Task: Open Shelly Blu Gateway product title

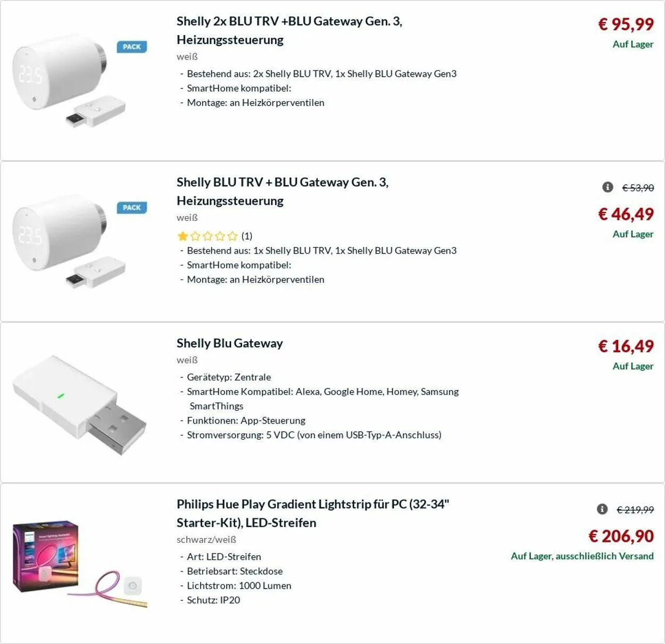Action: point(229,343)
